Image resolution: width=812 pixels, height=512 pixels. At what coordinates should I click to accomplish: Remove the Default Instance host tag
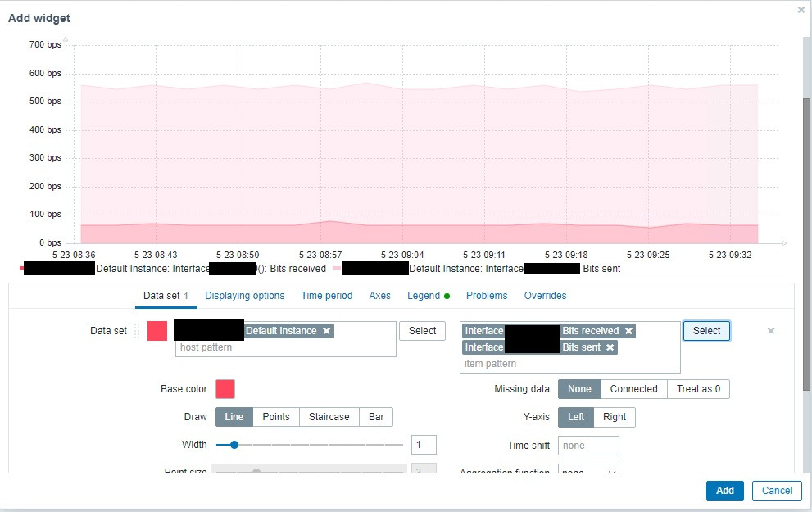(x=326, y=331)
